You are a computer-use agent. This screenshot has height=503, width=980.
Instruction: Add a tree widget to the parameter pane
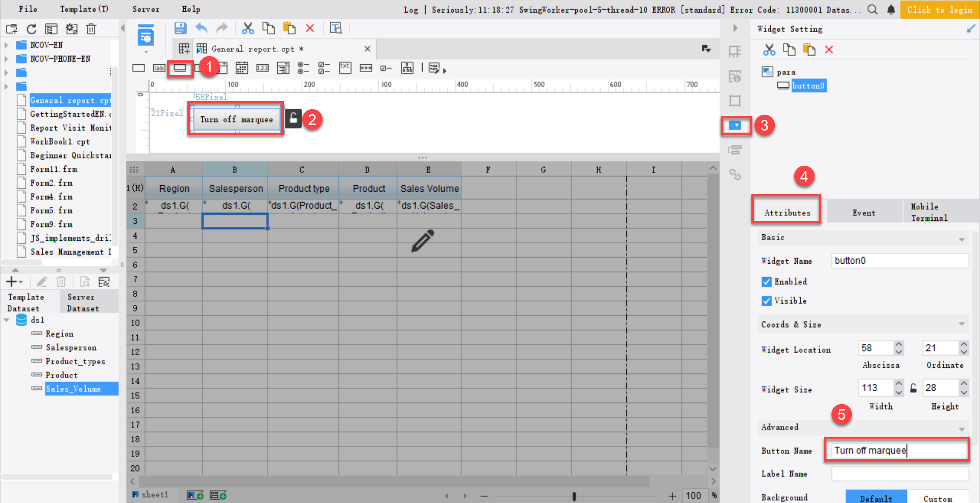[407, 68]
